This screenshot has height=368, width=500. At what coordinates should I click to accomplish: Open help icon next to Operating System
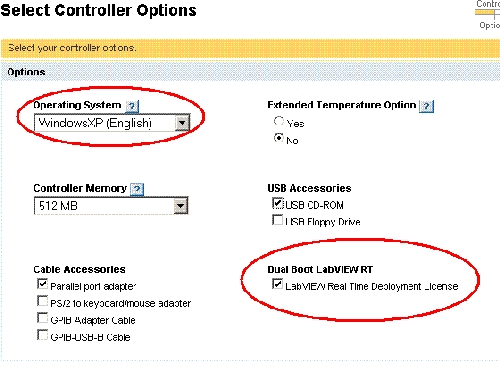point(132,106)
